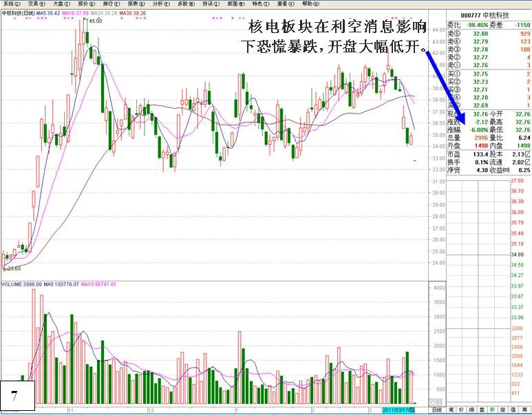Screen dimensions: 532x415
Task: Click the 2011/03/17 date marker on time axis
Action: pyautogui.click(x=398, y=410)
